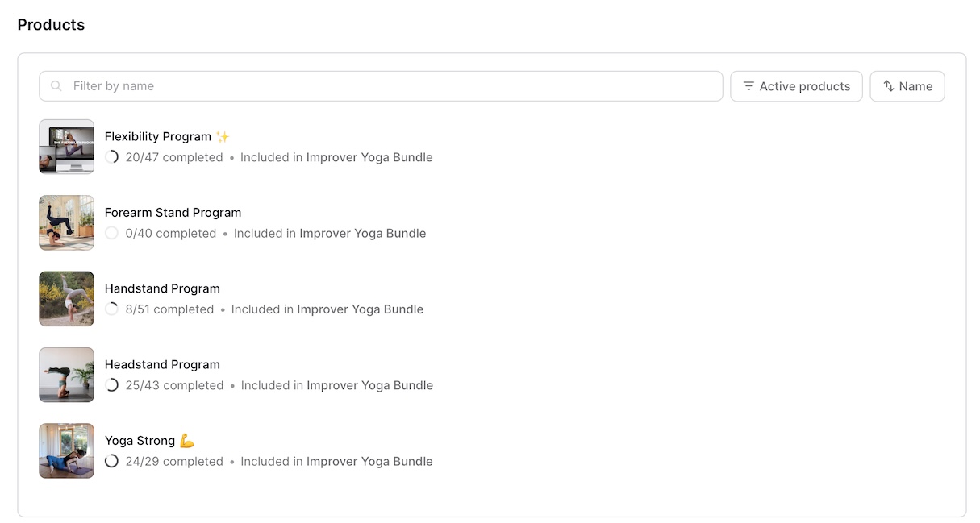
Task: Click Improver Yoga Bundle link under Flexibility Program
Action: tap(369, 158)
